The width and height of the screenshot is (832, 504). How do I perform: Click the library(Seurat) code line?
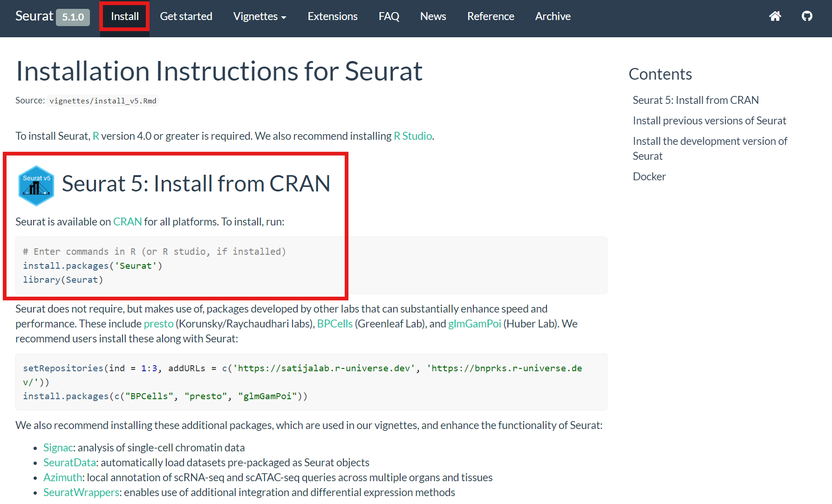pos(63,279)
